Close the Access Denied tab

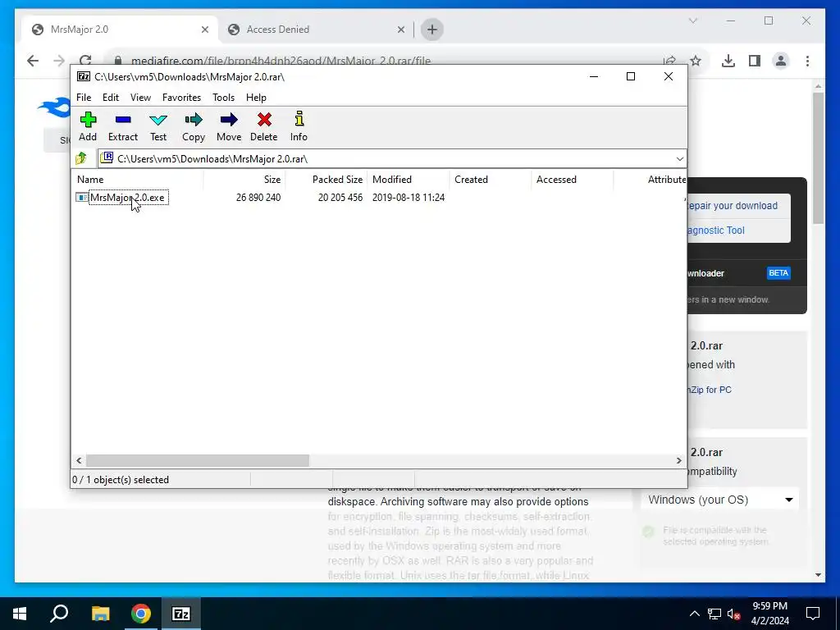[x=400, y=30]
